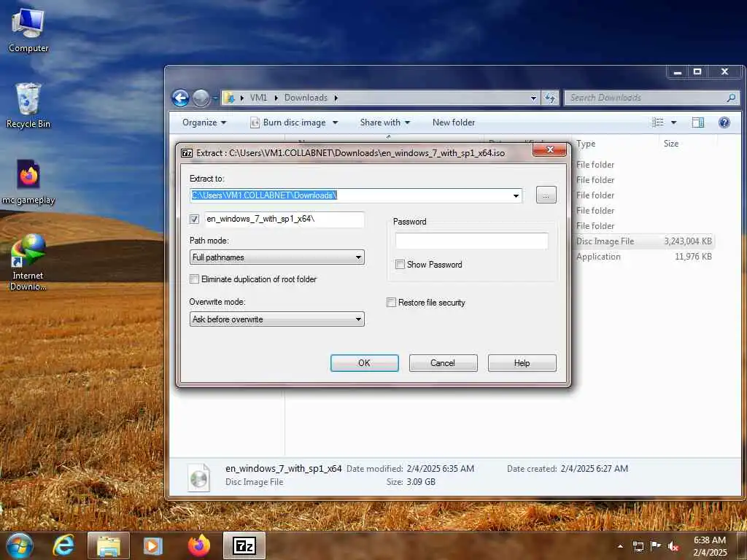
Task: Launch Internet Download Manager shortcut
Action: [x=28, y=262]
